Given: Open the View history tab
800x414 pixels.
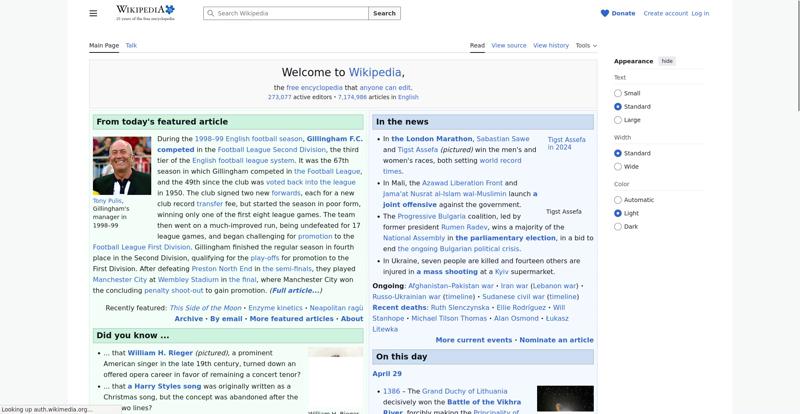Looking at the screenshot, I should tap(551, 45).
